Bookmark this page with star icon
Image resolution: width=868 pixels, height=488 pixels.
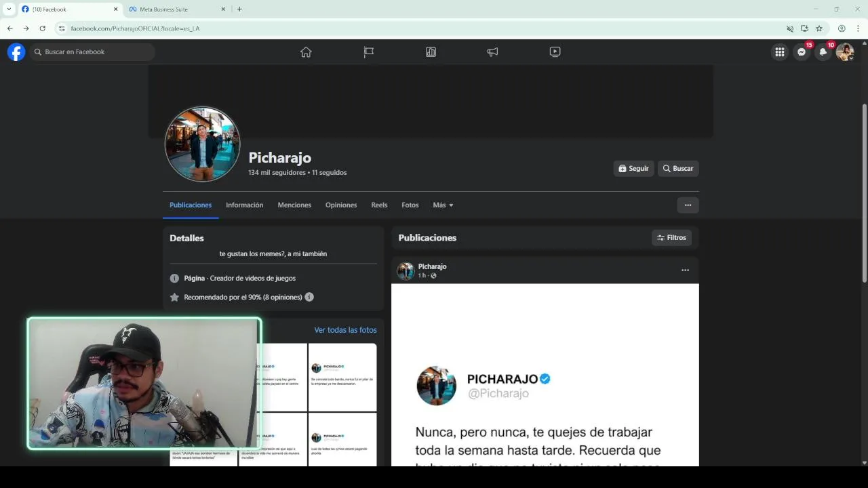pos(819,28)
